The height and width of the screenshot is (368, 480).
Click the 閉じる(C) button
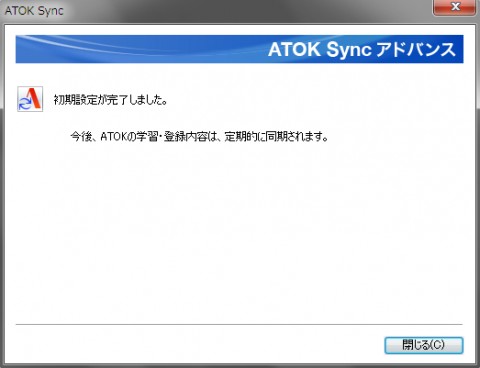click(x=424, y=345)
